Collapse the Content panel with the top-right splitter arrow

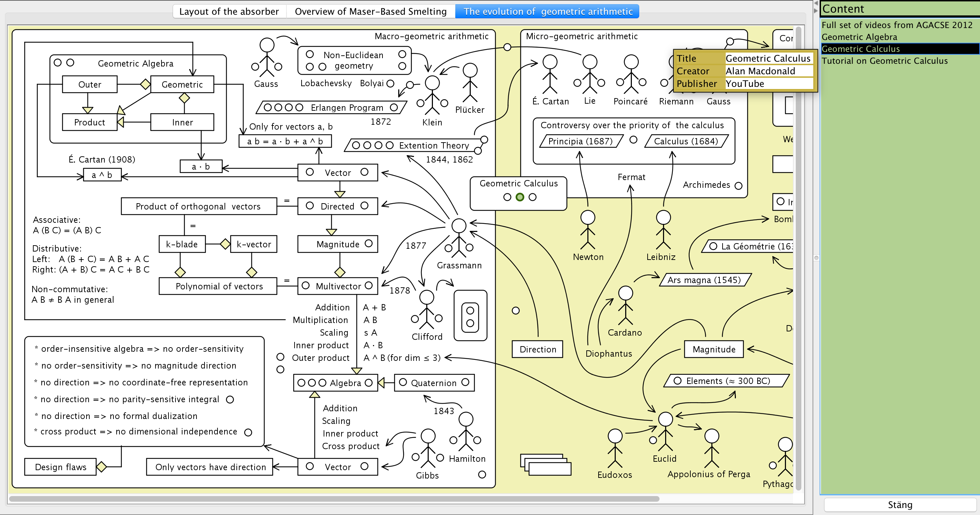(x=815, y=11)
